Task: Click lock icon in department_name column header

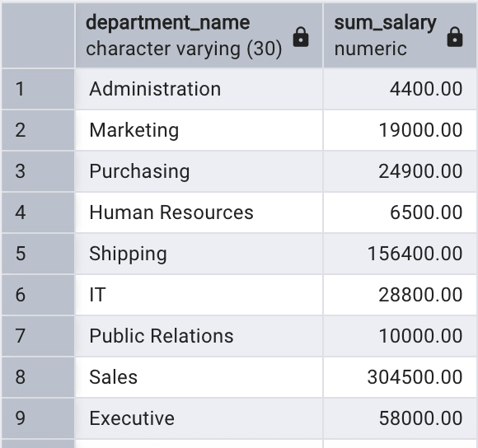Action: point(301,37)
